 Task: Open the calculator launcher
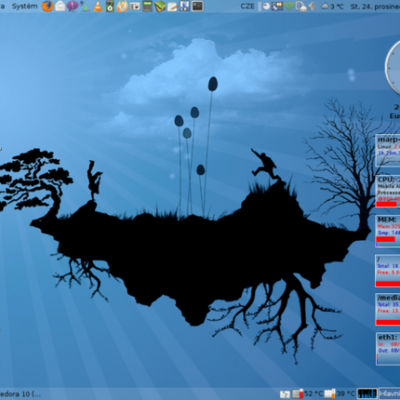click(147, 6)
